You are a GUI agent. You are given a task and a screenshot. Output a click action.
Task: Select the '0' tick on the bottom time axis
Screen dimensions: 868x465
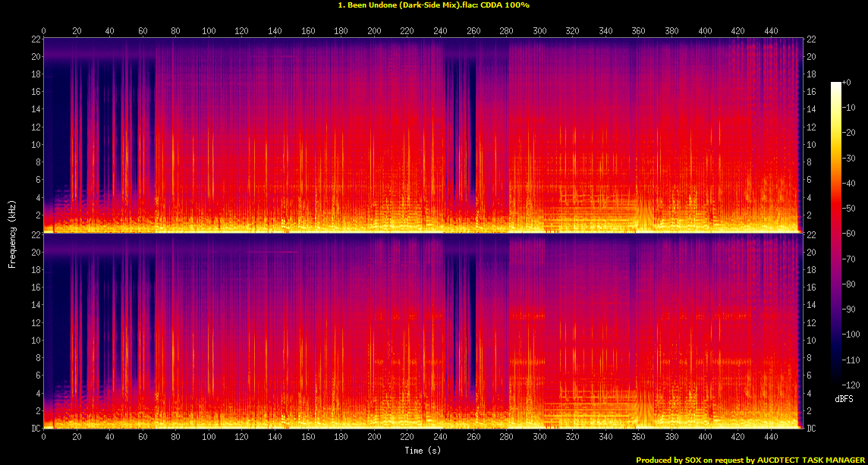pyautogui.click(x=44, y=438)
